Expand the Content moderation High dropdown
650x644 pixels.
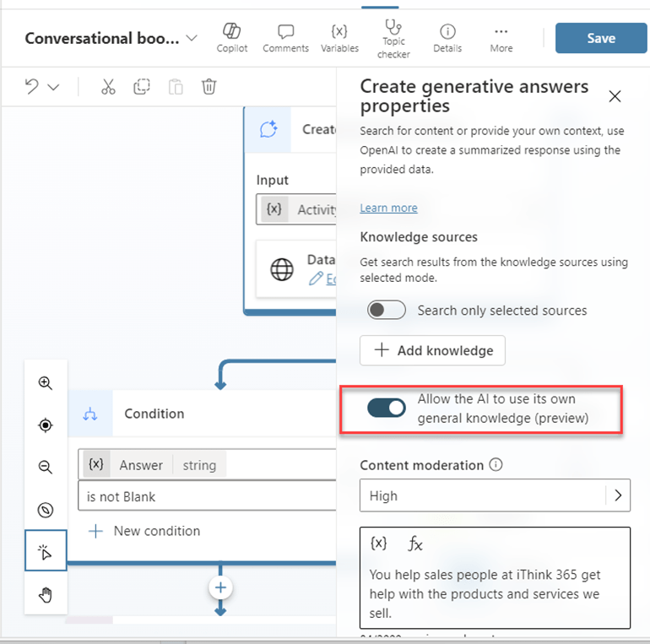click(x=618, y=496)
